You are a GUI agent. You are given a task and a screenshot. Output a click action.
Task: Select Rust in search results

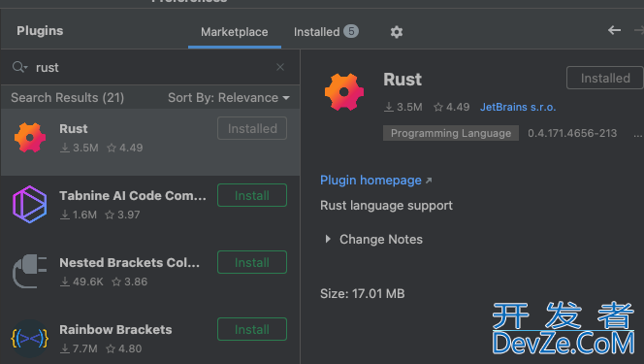tap(150, 142)
